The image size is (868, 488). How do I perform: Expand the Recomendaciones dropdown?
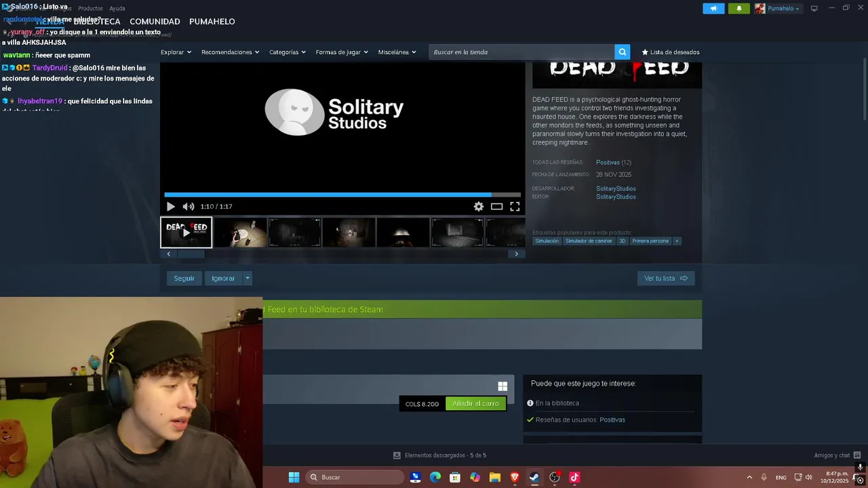(230, 52)
